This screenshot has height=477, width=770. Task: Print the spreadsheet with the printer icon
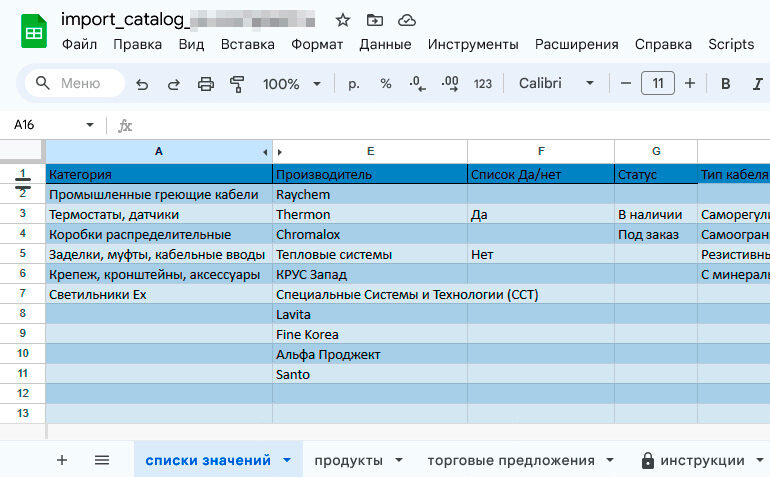[206, 84]
